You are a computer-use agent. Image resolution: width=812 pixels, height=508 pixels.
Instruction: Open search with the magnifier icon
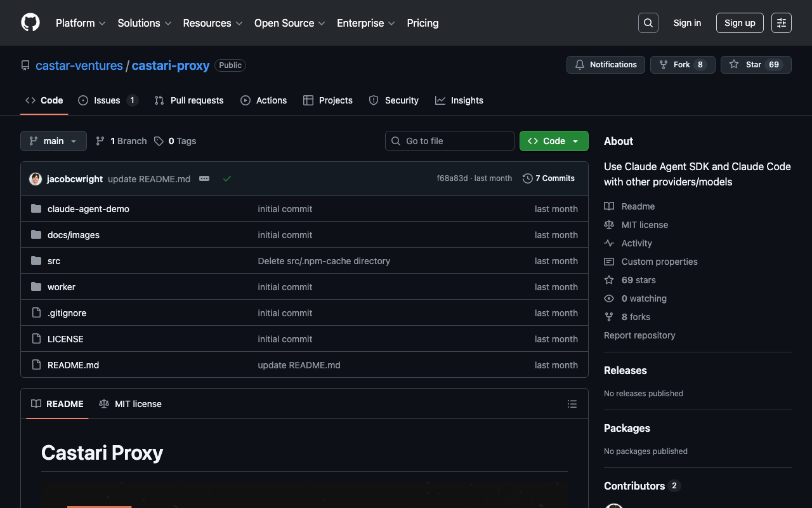(x=648, y=23)
